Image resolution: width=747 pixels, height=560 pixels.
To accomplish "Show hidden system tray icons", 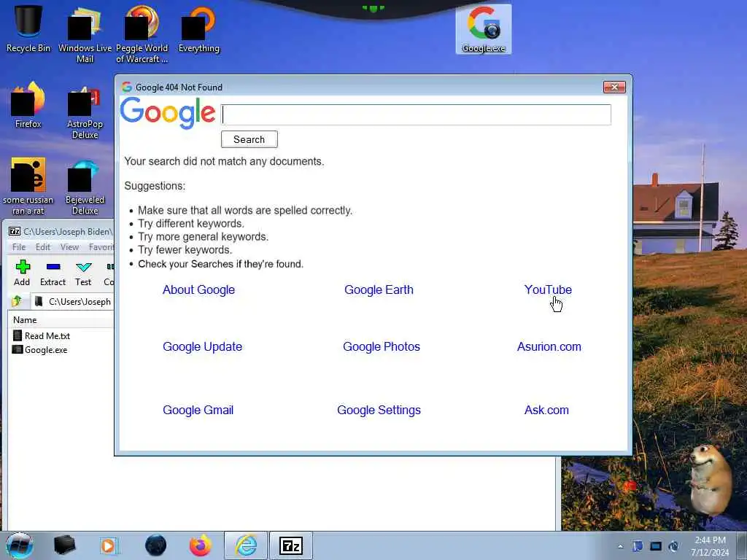I will tap(620, 546).
